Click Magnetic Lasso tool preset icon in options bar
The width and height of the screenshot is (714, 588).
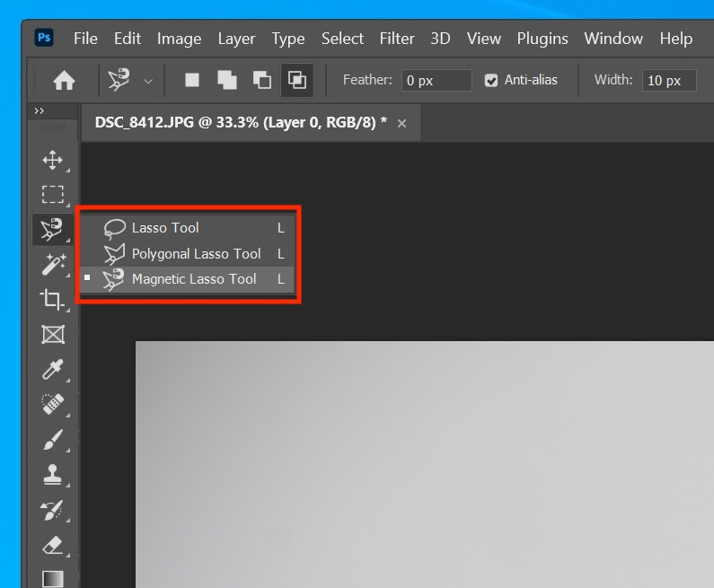tap(119, 80)
